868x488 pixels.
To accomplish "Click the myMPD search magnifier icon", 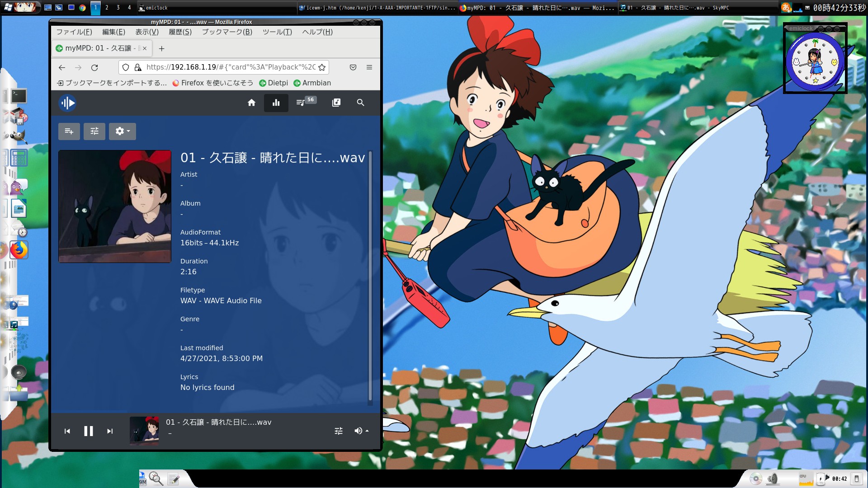I will 360,103.
